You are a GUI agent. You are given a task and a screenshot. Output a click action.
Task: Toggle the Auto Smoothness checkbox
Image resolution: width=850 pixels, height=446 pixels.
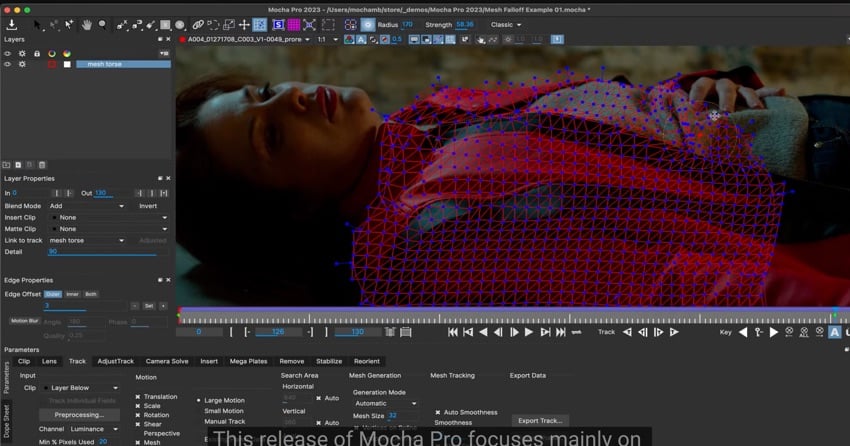[x=438, y=412]
